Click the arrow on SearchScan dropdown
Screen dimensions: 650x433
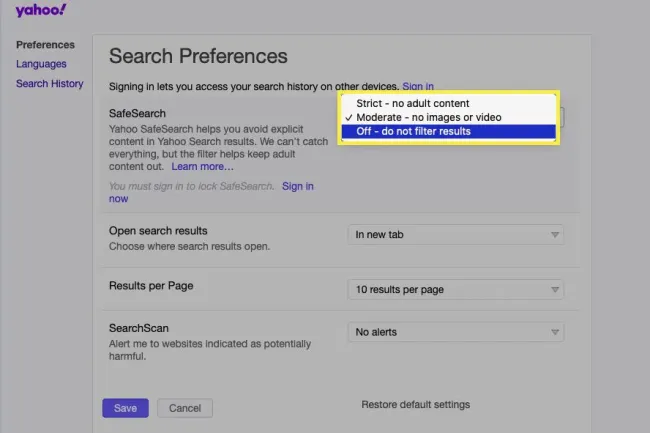click(554, 333)
